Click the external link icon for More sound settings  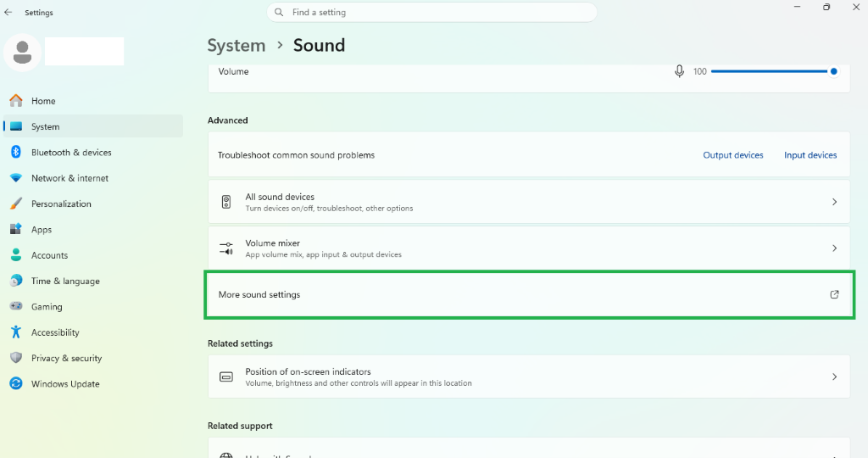point(834,294)
